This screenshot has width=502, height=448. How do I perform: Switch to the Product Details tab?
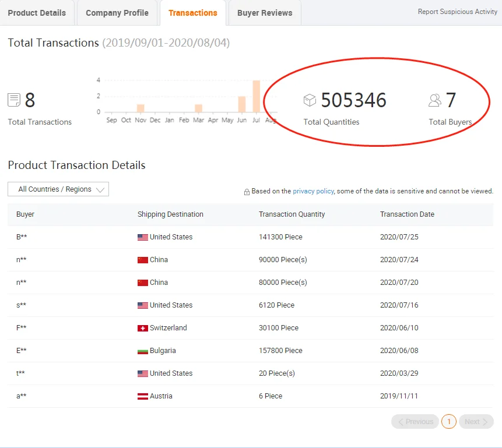click(x=37, y=13)
